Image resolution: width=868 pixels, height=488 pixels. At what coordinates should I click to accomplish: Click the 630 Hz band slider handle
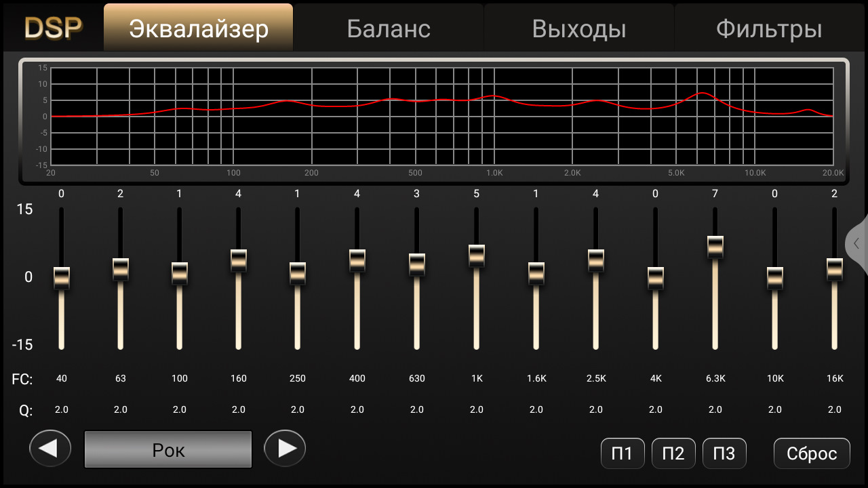tap(417, 264)
